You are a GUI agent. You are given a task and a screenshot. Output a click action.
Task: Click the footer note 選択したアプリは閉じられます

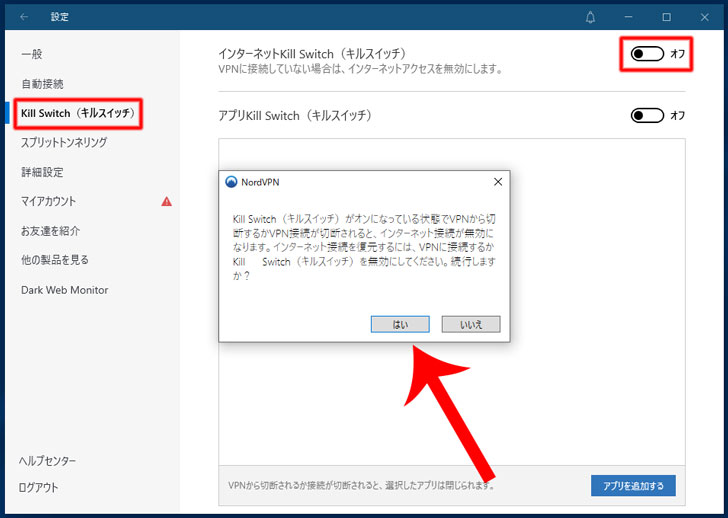pos(362,486)
